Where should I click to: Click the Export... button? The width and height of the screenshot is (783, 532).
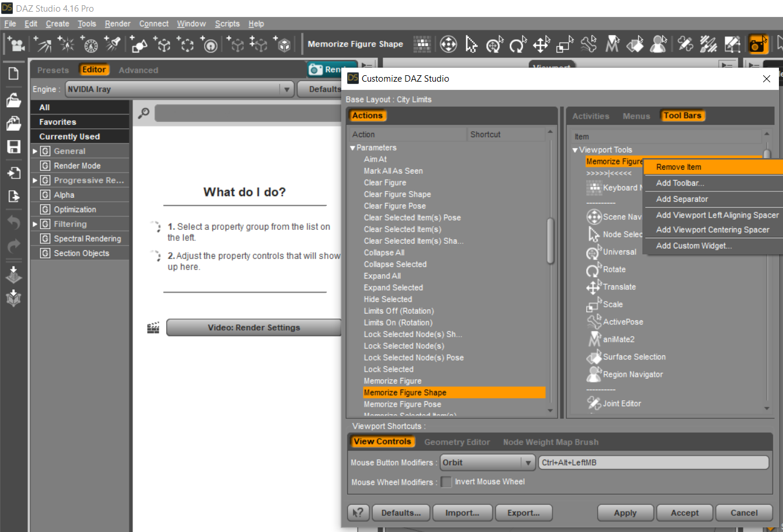click(x=523, y=513)
